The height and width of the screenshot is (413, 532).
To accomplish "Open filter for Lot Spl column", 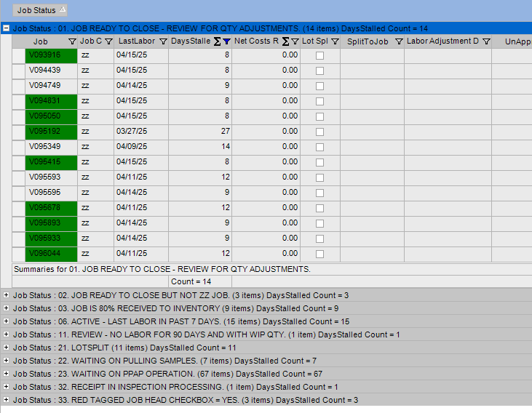I will click(x=336, y=41).
